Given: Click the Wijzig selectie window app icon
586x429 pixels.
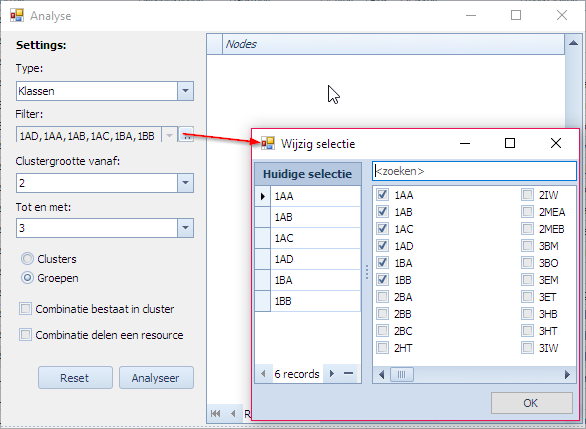Looking at the screenshot, I should pos(268,143).
